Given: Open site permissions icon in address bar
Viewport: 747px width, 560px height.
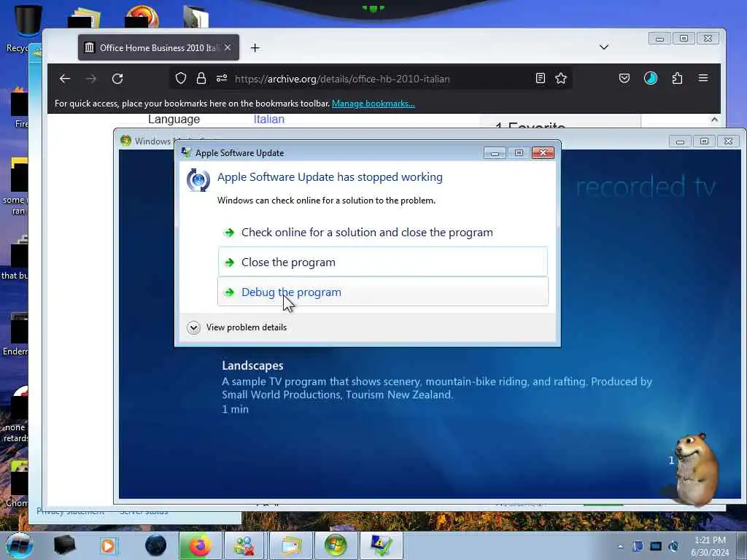Looking at the screenshot, I should tap(222, 78).
